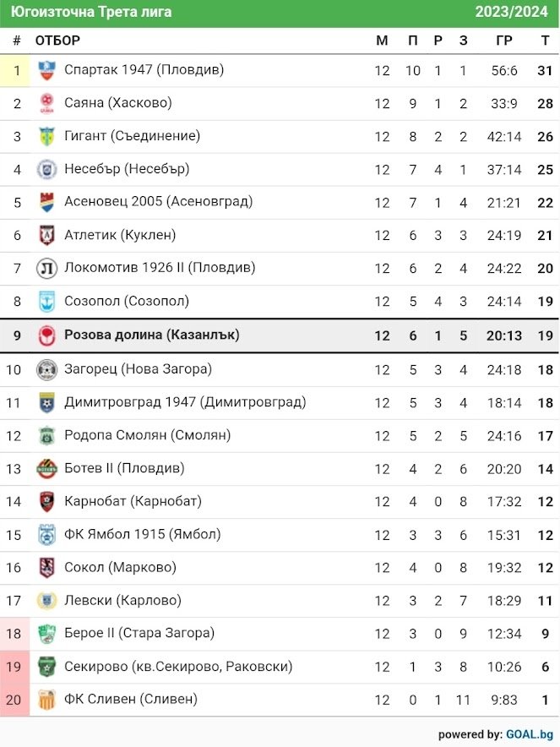Screen dimensions: 560x747
Task: Click the Созопол anchor club logo
Action: (46, 301)
